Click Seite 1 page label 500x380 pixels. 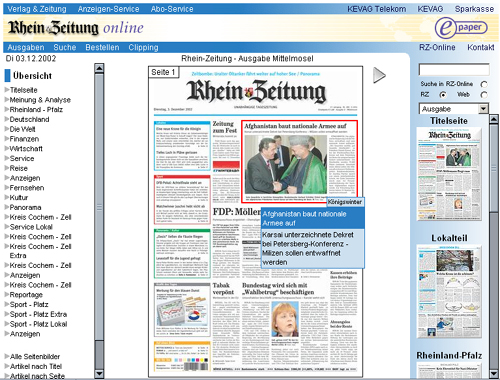click(163, 72)
